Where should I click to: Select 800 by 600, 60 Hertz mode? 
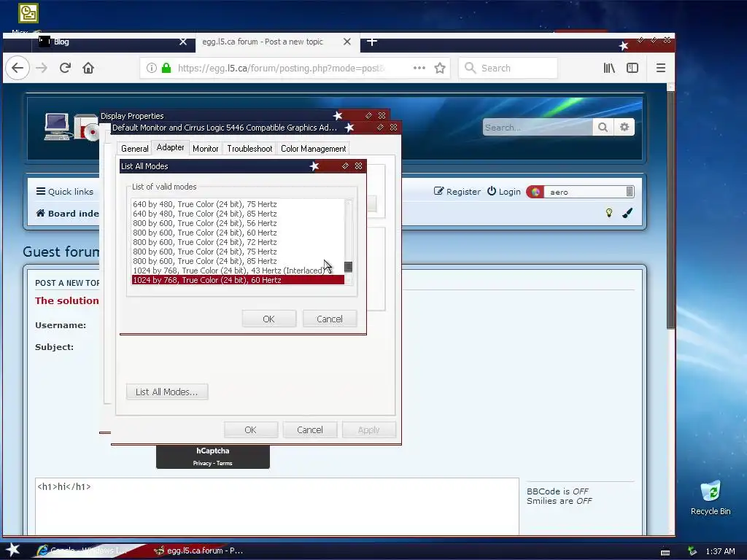coord(238,233)
